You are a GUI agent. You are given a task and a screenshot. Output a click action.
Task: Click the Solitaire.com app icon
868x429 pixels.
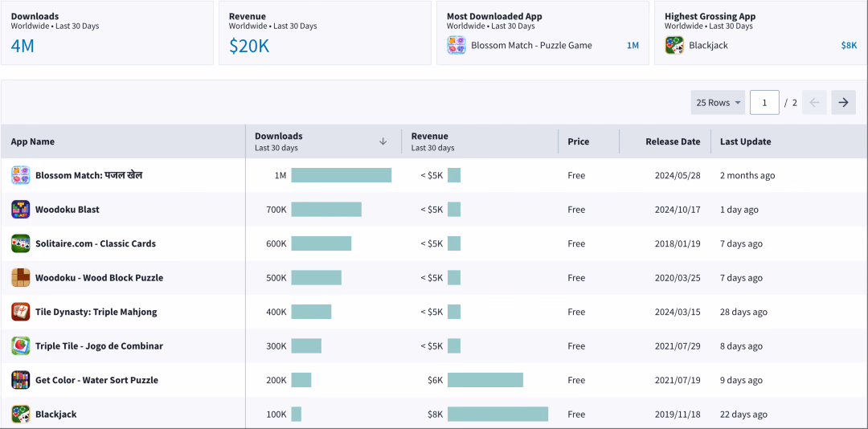pos(20,243)
